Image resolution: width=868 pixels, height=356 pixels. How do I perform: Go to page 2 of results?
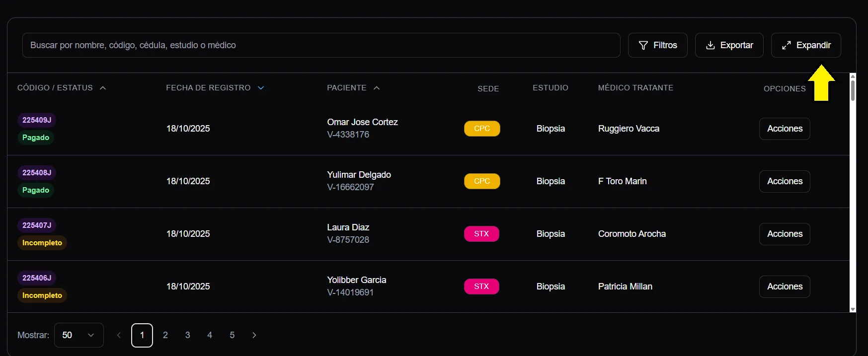pyautogui.click(x=165, y=335)
